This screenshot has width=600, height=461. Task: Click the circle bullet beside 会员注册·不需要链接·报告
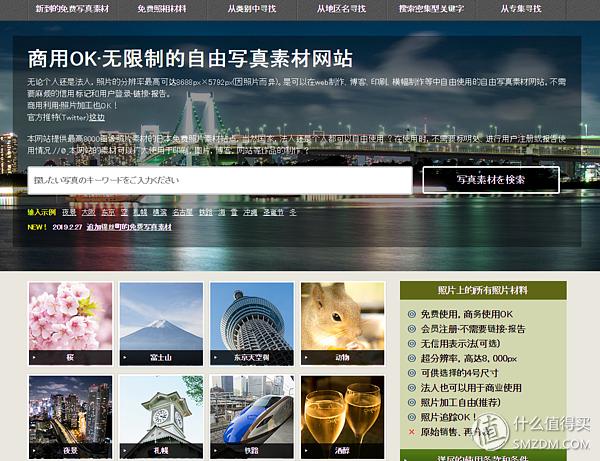412,329
